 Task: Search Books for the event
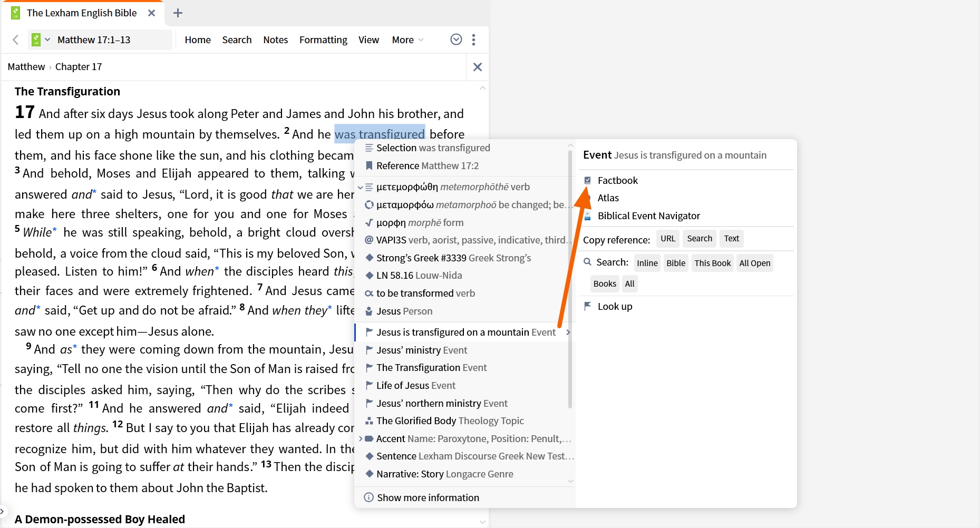[x=605, y=283]
